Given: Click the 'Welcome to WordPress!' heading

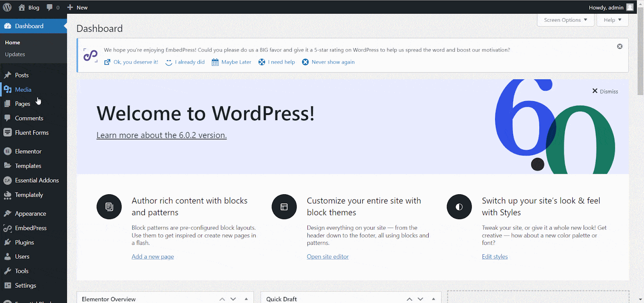Looking at the screenshot, I should pos(205,114).
